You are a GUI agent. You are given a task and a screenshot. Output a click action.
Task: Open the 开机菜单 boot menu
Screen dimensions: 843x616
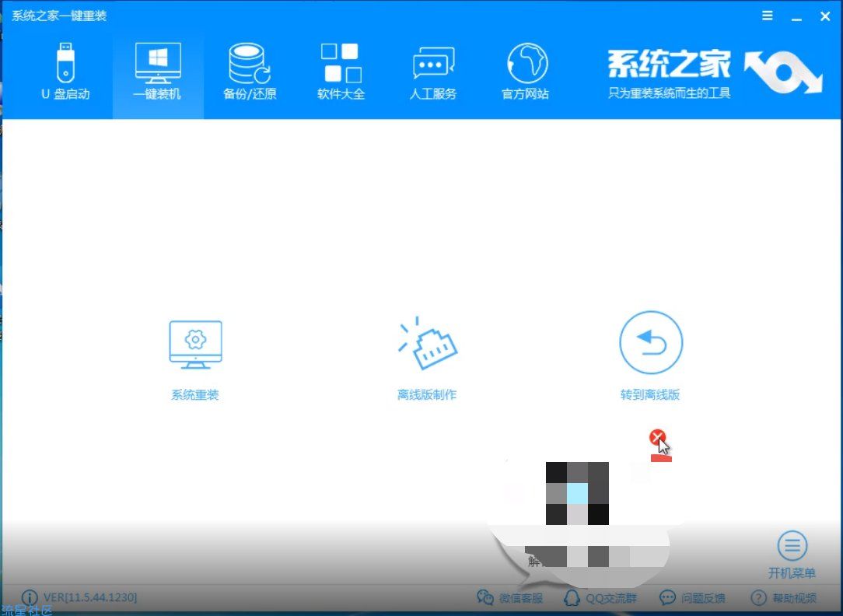coord(792,555)
